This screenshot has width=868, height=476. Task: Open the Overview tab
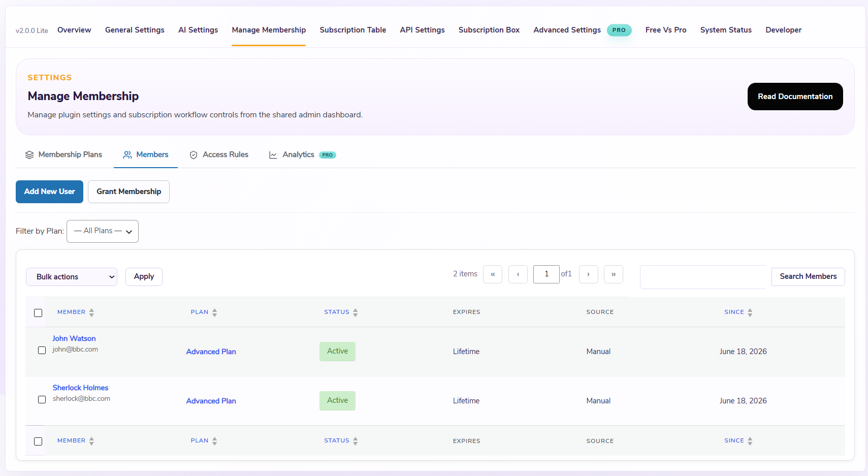pyautogui.click(x=74, y=30)
